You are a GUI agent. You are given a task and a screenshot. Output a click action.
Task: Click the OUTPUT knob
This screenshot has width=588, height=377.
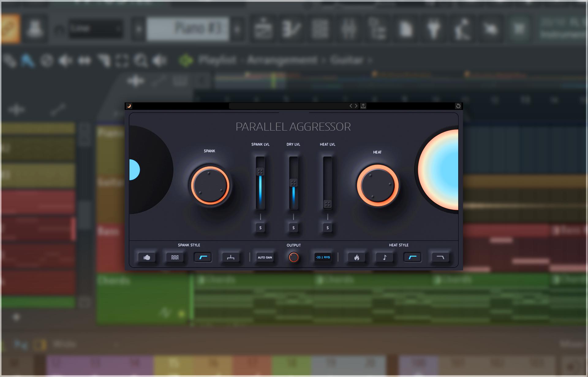coord(294,257)
